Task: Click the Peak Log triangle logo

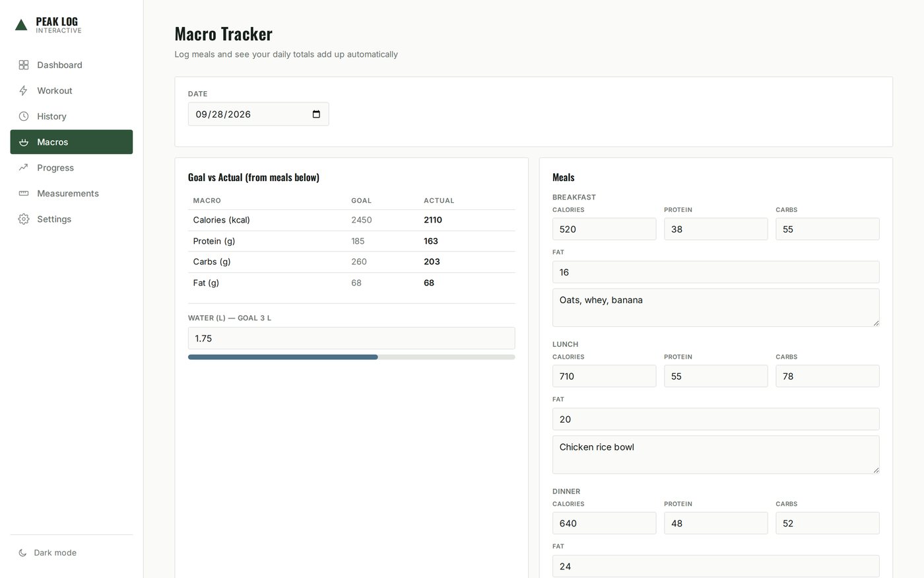Action: [21, 25]
